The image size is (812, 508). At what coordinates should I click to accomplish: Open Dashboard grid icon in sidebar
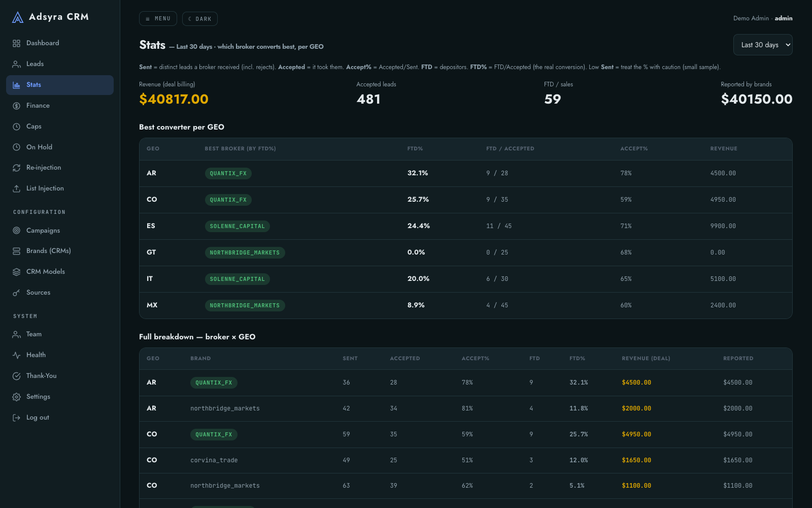point(16,43)
